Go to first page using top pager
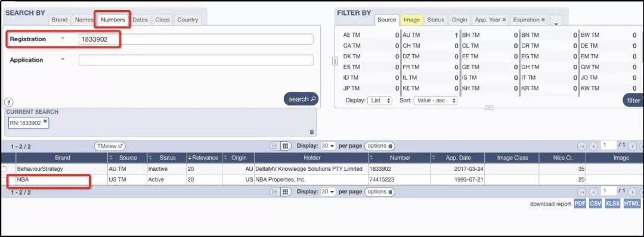 point(581,146)
